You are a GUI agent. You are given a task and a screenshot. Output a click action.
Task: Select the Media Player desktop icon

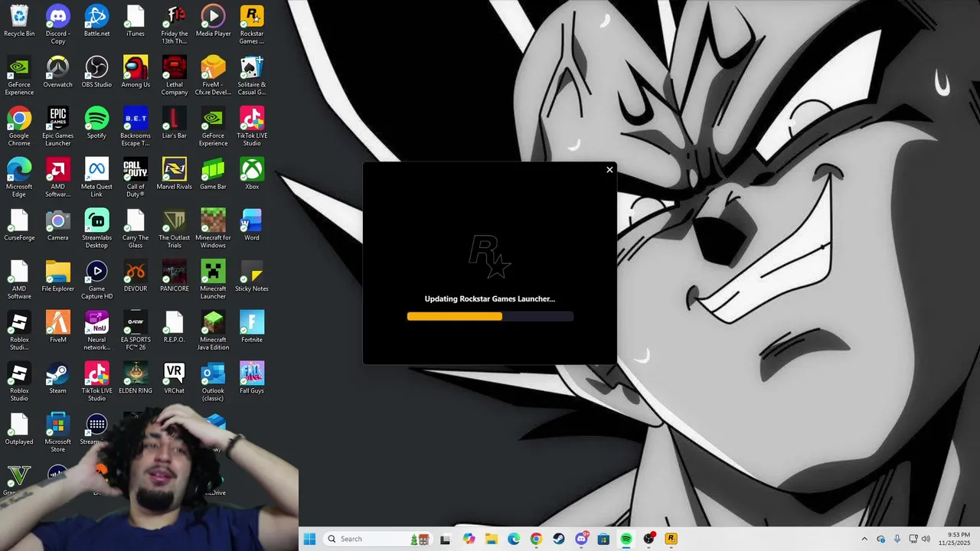[213, 22]
